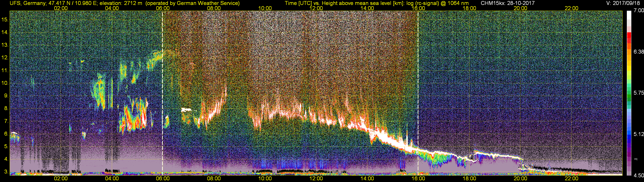644x182 pixels.
Task: Pick the "02:00" tick label on the bottom time axis
Action: [x=61, y=179]
